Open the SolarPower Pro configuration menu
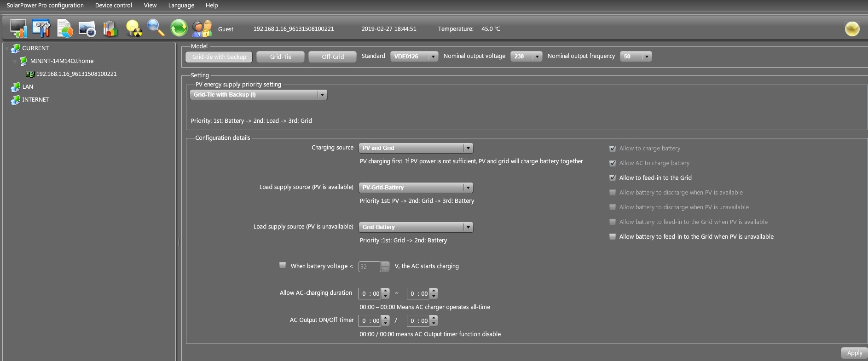 coord(45,6)
